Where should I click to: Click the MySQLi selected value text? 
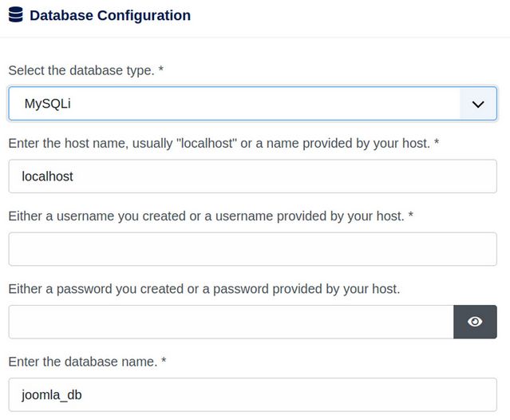(x=53, y=104)
